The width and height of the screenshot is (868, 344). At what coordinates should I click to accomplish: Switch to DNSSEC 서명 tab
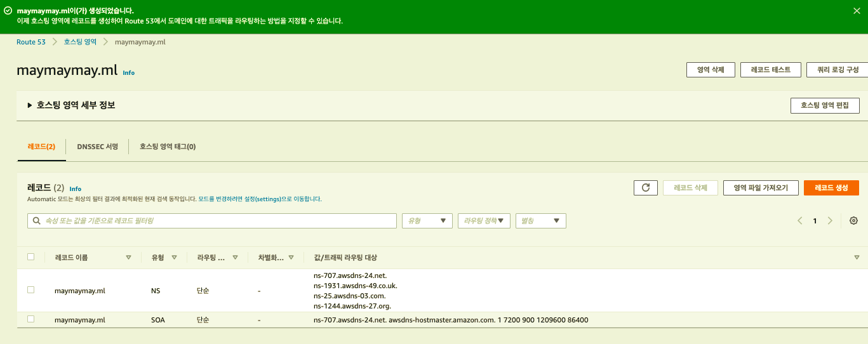tap(97, 147)
